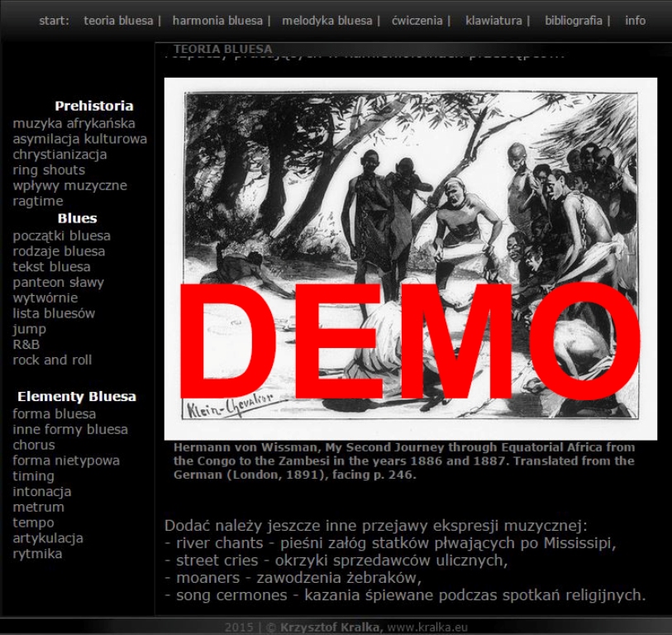Open lista bluesów page
Viewport: 672px width, 635px height.
click(x=54, y=313)
